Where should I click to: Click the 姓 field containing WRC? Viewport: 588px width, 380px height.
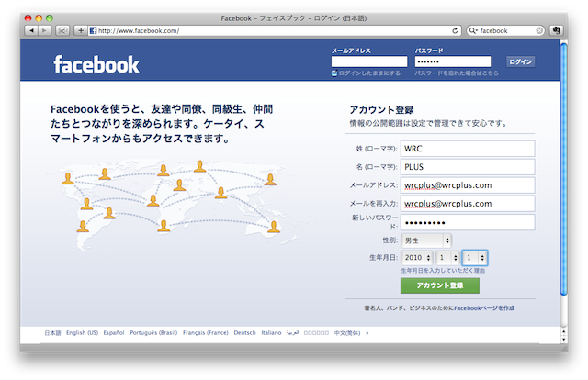(468, 149)
